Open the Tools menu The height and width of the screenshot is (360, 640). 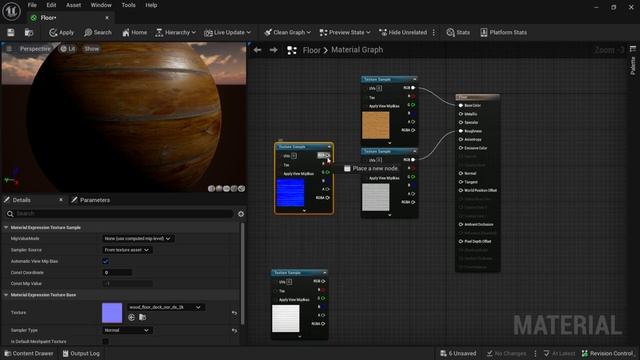click(129, 5)
